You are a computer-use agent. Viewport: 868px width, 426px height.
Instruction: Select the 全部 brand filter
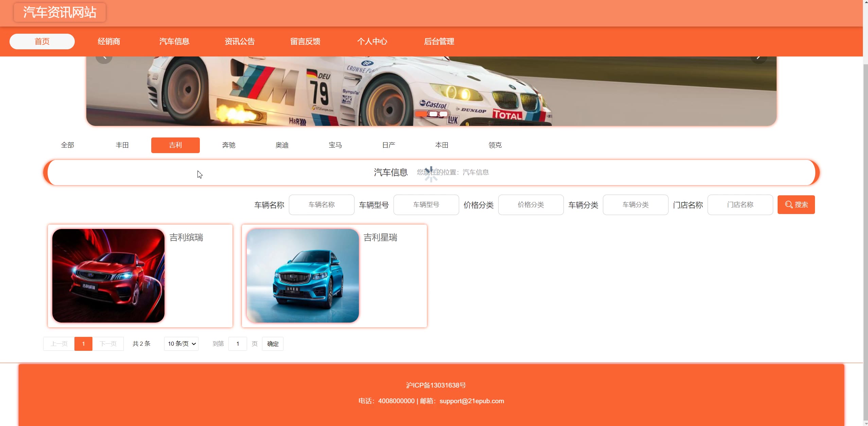68,145
